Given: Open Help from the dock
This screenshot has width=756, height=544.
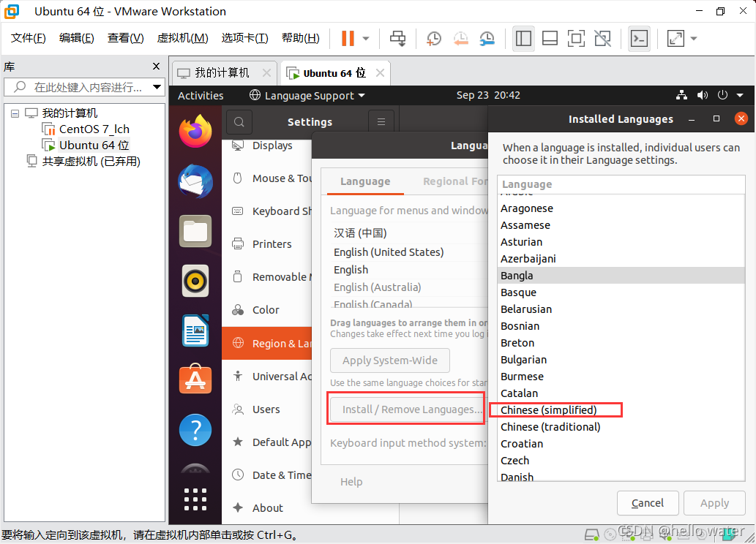Looking at the screenshot, I should coord(195,430).
